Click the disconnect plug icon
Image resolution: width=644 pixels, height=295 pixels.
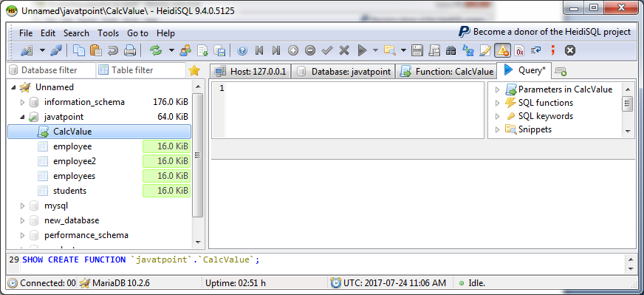click(56, 50)
